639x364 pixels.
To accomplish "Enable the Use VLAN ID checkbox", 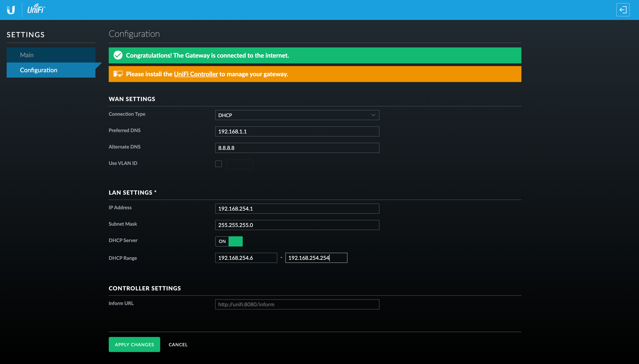I will pyautogui.click(x=218, y=164).
